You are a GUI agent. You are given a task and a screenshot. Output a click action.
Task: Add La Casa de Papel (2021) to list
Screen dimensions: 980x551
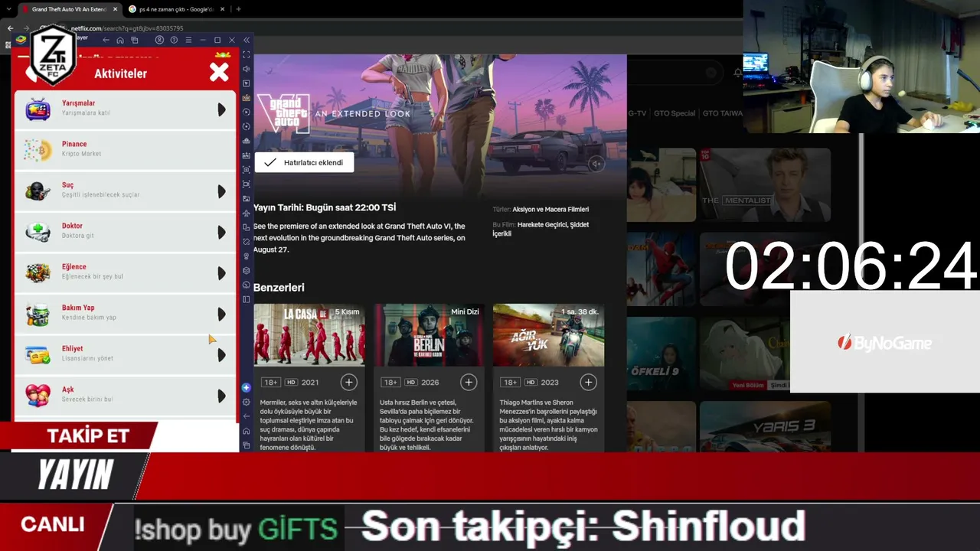[x=349, y=382]
